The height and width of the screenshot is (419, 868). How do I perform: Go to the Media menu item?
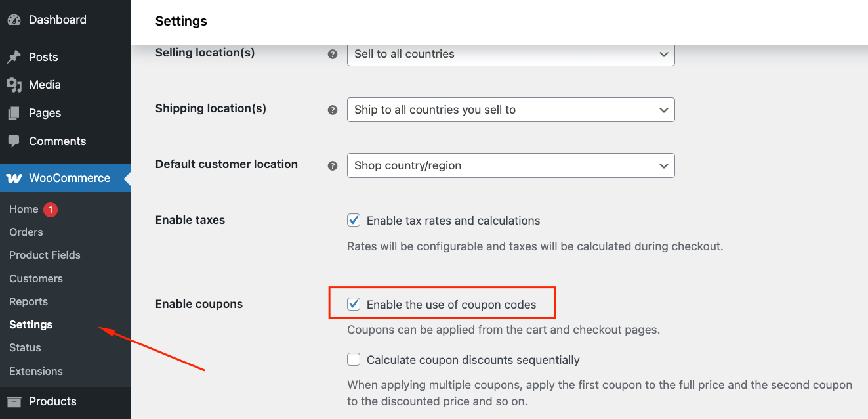65,85
